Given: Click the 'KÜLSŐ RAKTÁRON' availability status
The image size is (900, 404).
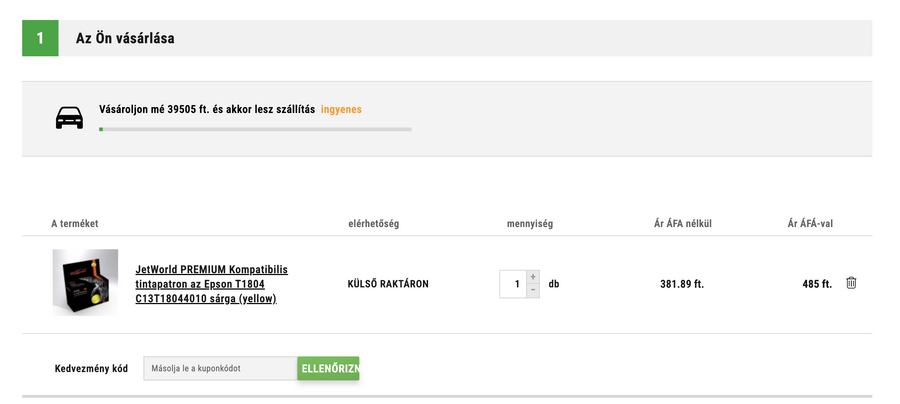Looking at the screenshot, I should (388, 284).
